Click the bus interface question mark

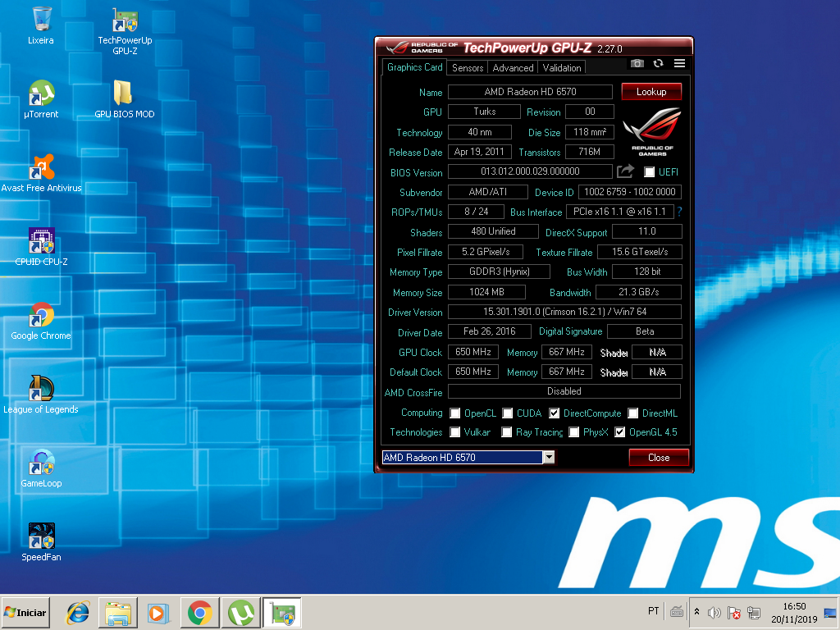[679, 212]
